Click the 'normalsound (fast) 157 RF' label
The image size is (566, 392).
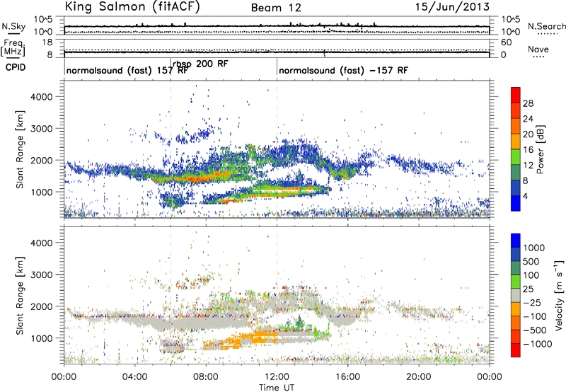click(x=127, y=70)
